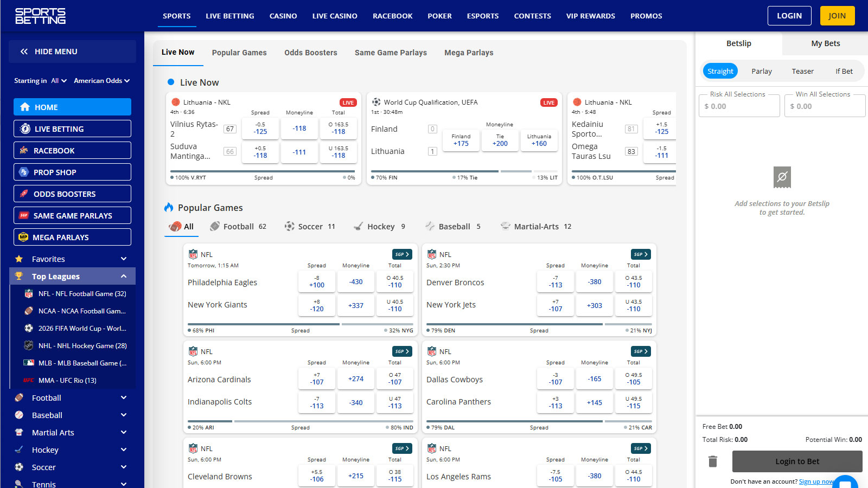This screenshot has height=488, width=868.
Task: Click the double-arrow Hide Menu icon
Action: tap(24, 52)
